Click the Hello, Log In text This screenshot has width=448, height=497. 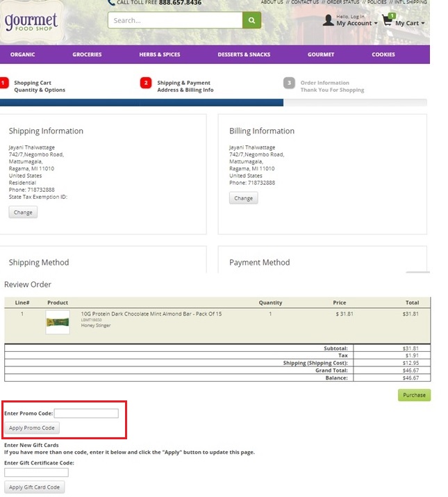pos(350,17)
